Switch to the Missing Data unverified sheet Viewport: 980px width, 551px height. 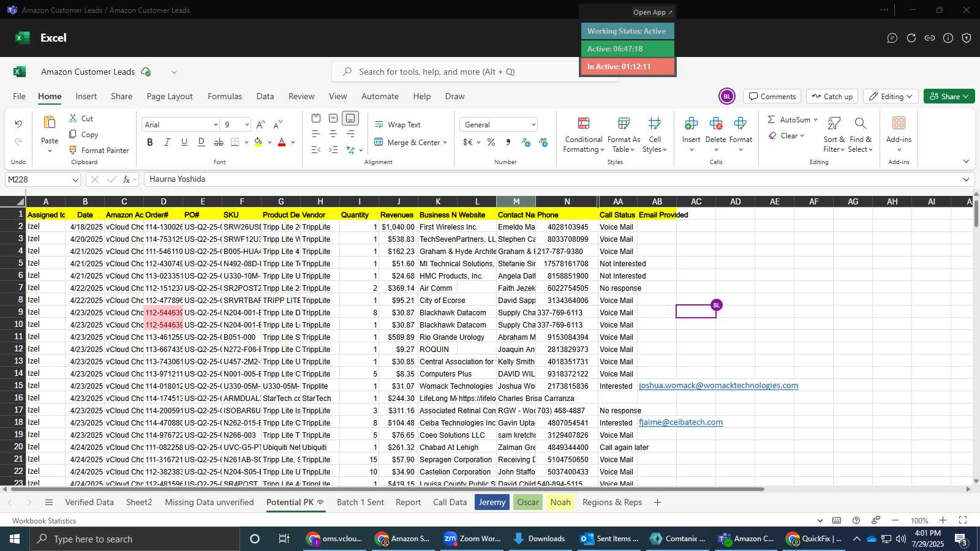209,502
